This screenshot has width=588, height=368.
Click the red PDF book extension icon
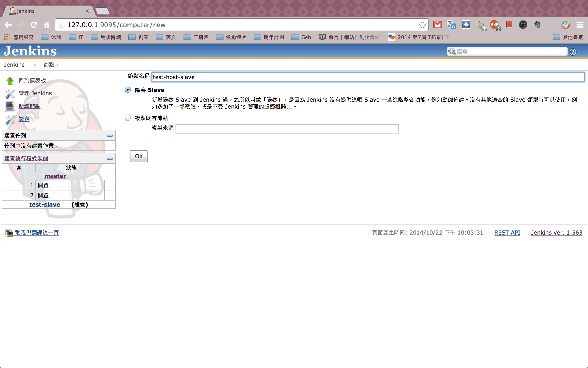coord(509,25)
